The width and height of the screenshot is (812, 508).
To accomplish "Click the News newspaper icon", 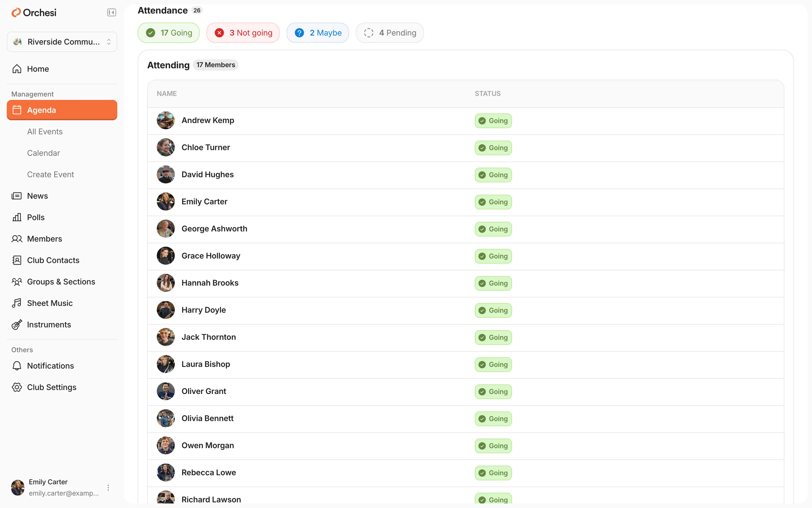I will click(x=17, y=196).
